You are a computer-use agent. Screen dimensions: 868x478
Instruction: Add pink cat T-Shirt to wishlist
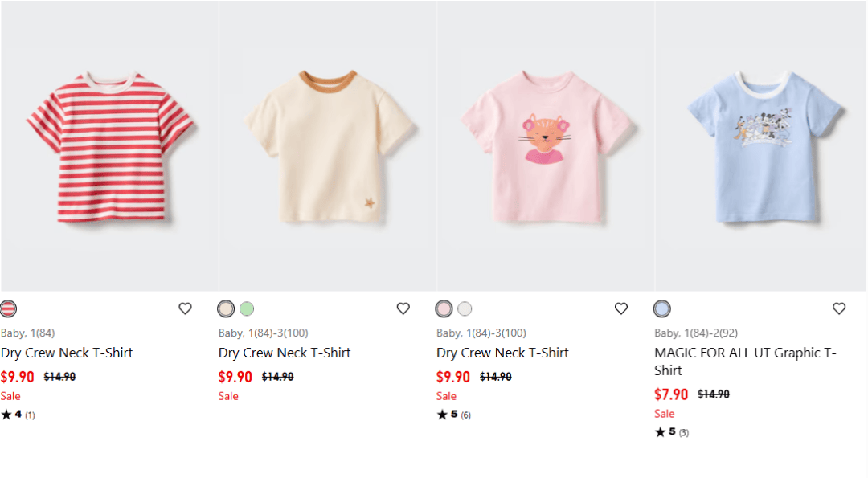click(x=621, y=308)
